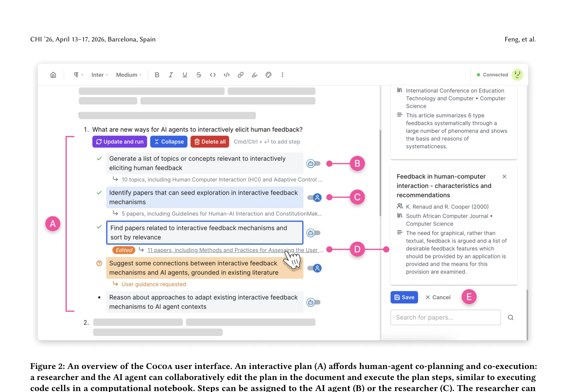
Task: Click the Feedback in human-computer interaction paper title
Action: (444, 186)
